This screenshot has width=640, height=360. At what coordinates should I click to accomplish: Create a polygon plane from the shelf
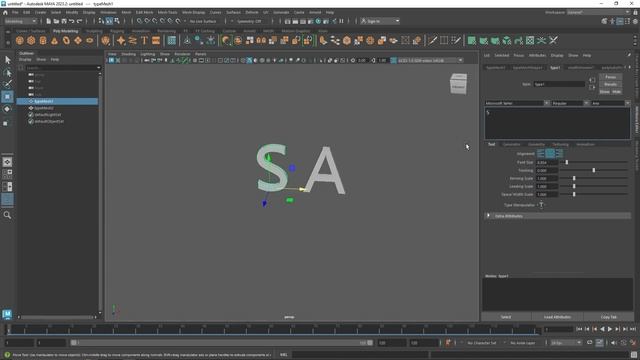pyautogui.click(x=78, y=40)
